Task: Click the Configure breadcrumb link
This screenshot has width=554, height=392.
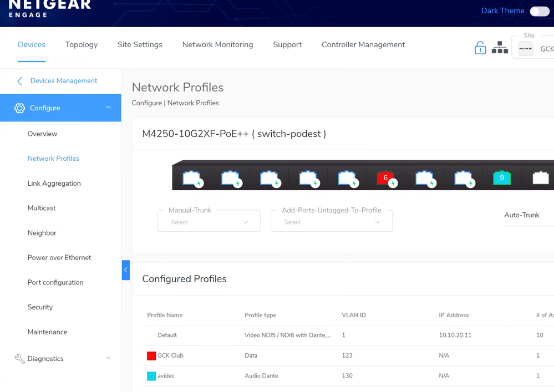Action: (x=146, y=103)
